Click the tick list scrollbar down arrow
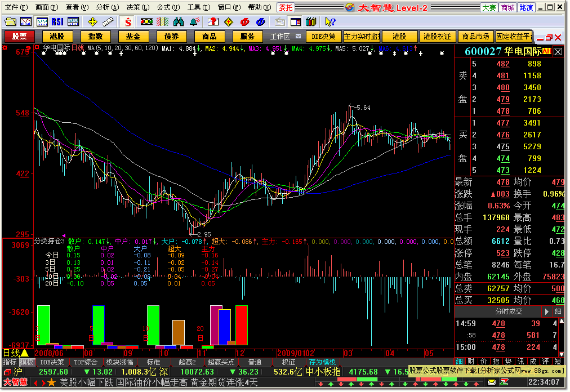This screenshot has width=570, height=392. (x=562, y=354)
